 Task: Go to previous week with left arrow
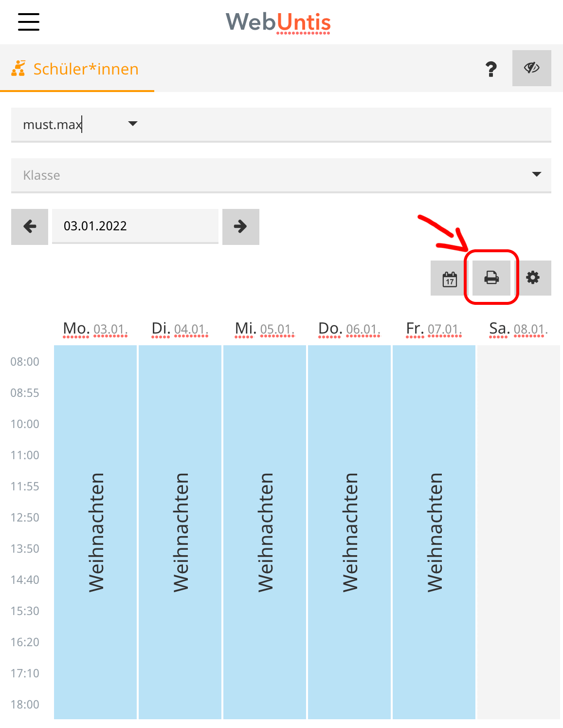tap(30, 226)
